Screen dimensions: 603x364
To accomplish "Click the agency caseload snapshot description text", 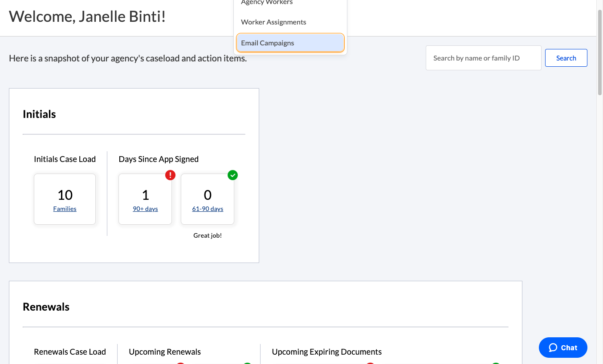I will coord(128,58).
